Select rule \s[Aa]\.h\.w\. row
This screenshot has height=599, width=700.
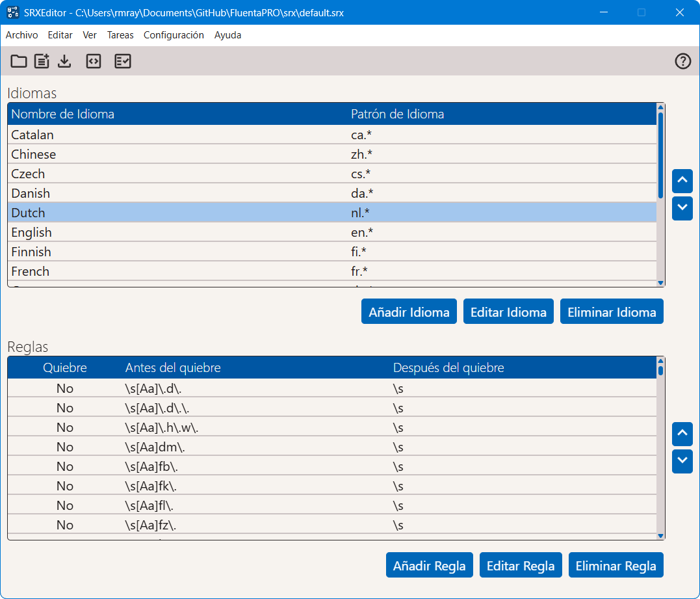(x=332, y=427)
